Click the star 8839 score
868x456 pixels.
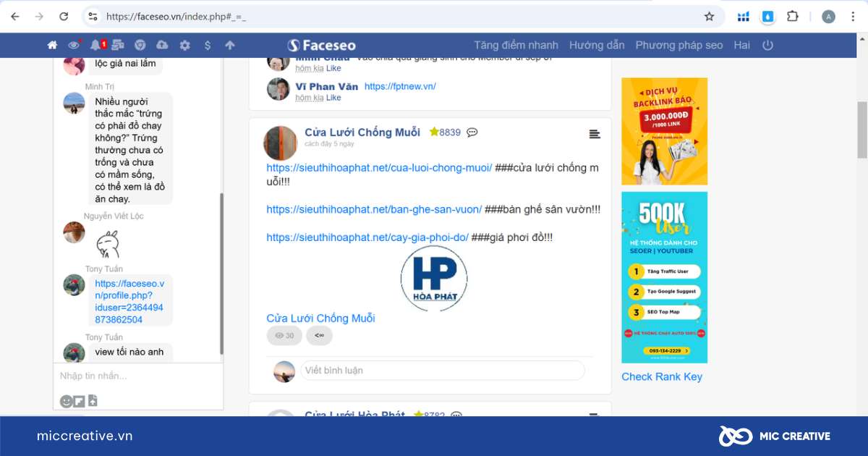point(445,132)
